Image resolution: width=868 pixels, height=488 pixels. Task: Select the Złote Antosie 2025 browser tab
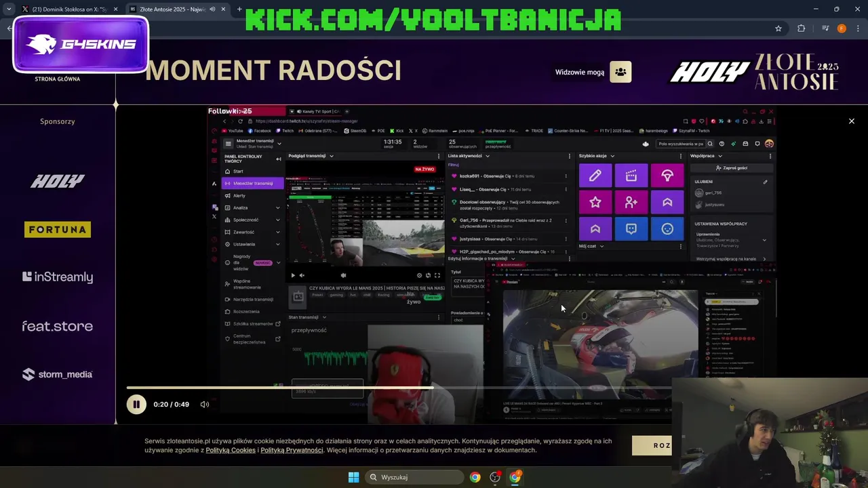coord(172,9)
